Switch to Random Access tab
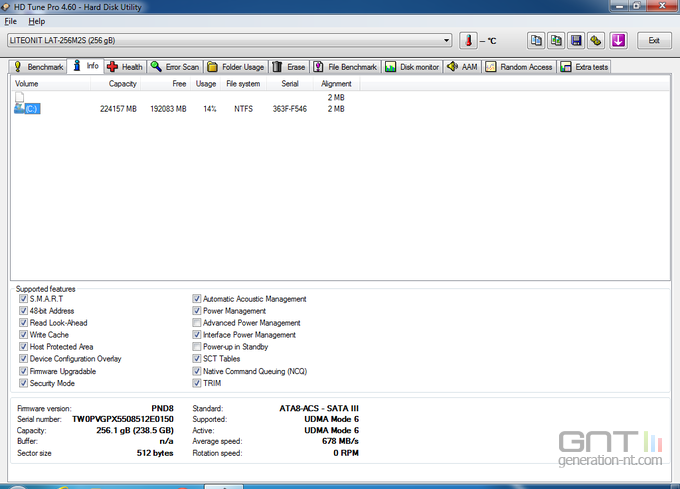Viewport: 680px width, 489px height. click(519, 67)
